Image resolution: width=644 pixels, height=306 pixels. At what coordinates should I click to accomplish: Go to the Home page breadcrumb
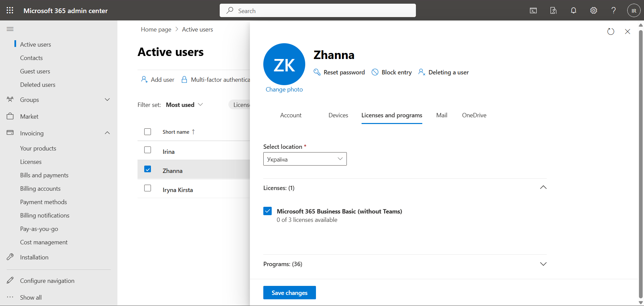pos(156,29)
